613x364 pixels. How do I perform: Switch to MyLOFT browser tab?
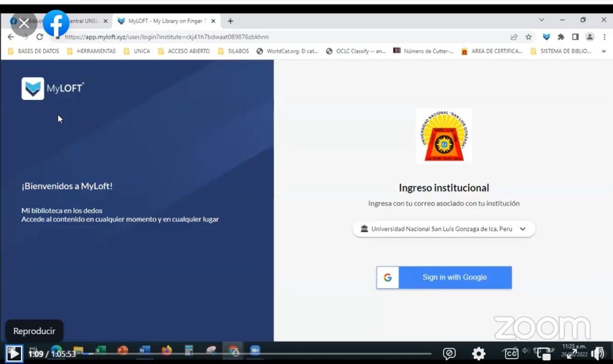point(165,21)
